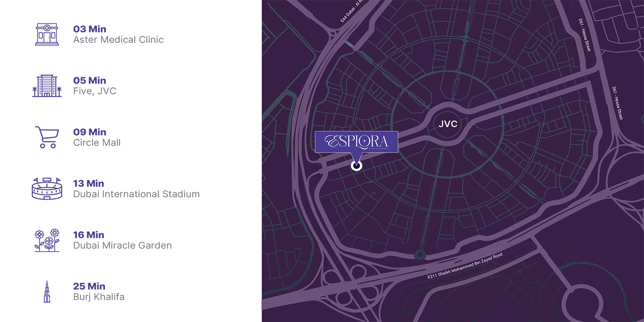Image resolution: width=644 pixels, height=322 pixels.
Task: Select the Five JVC hotel icon
Action: (47, 86)
